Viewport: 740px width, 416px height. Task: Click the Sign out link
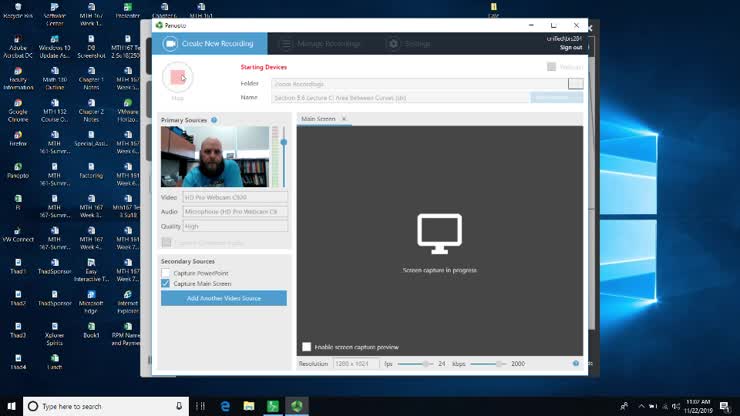tap(571, 47)
